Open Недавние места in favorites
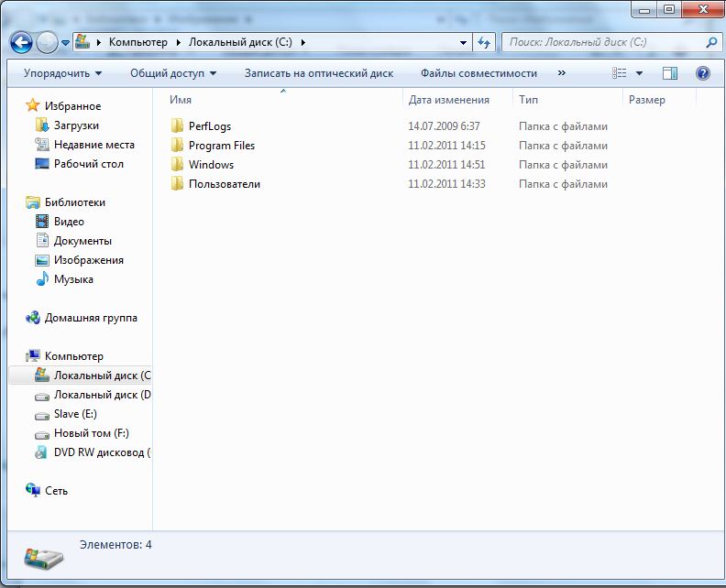The image size is (726, 588). click(94, 145)
